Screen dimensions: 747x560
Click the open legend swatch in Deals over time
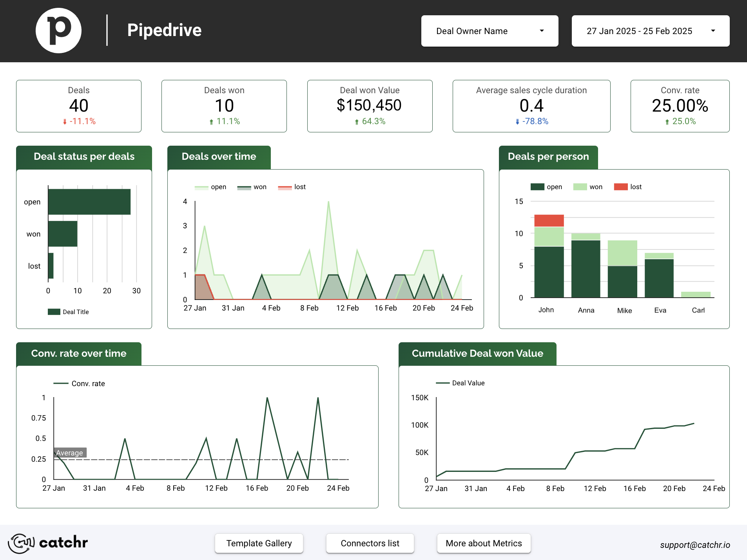[x=201, y=188]
